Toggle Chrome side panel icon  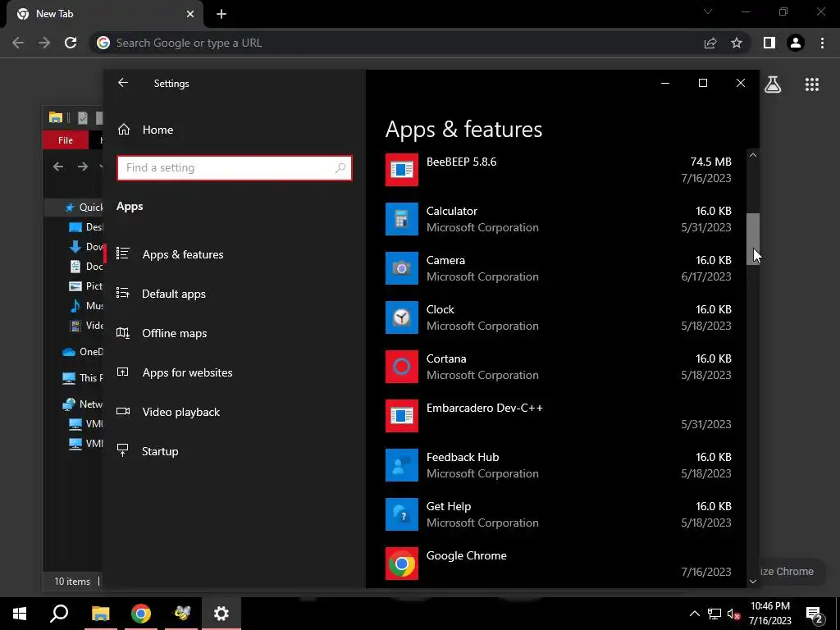(x=769, y=43)
